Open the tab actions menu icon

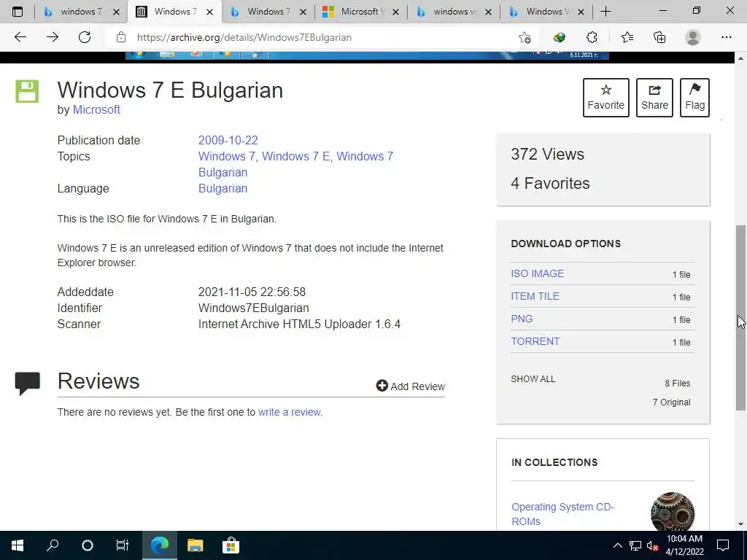[18, 12]
